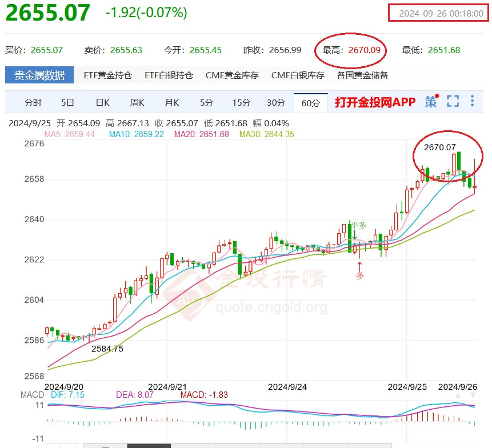Click the 今开 2655.45 value
This screenshot has height=448, width=492.
[x=206, y=50]
